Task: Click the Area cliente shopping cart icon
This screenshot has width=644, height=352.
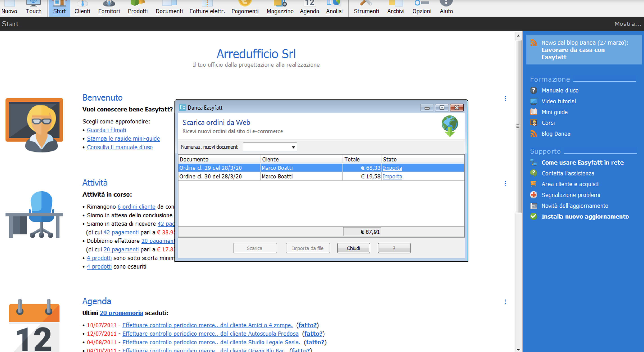Action: click(x=533, y=184)
